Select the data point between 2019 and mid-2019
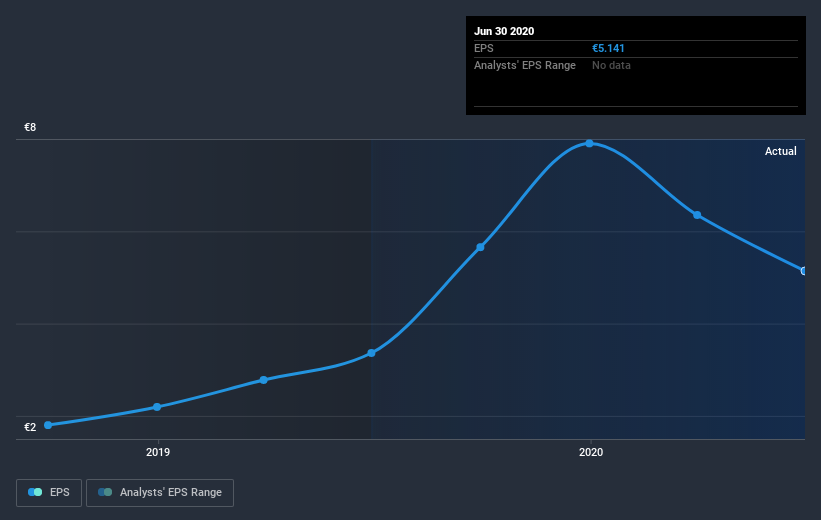 point(264,380)
